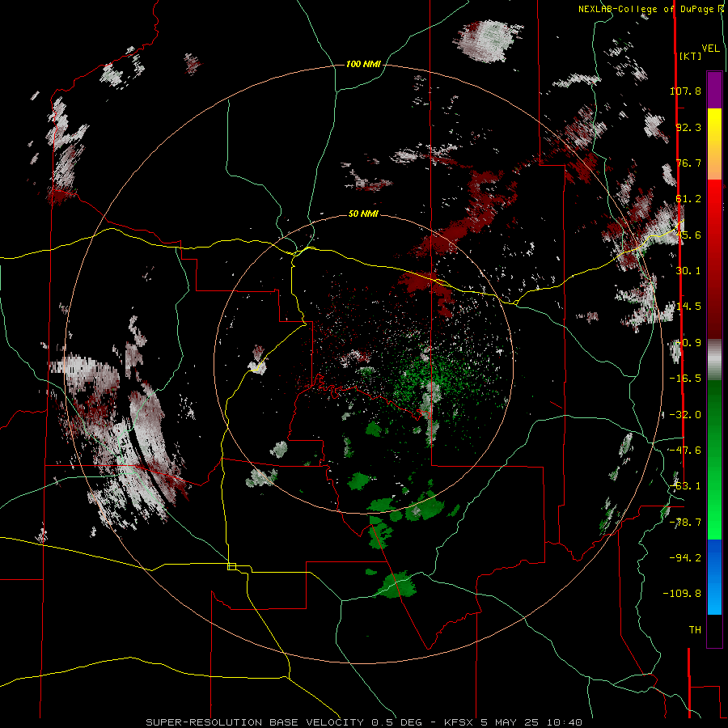Screen dimensions: 728x728
Task: Click the -94.2 value on velocity scale
Action: coord(685,557)
